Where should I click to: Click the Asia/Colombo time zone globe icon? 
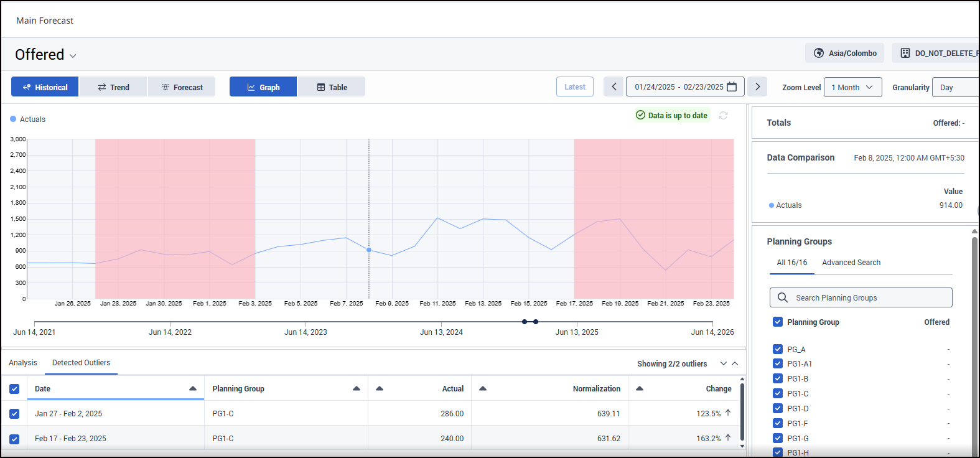point(819,54)
